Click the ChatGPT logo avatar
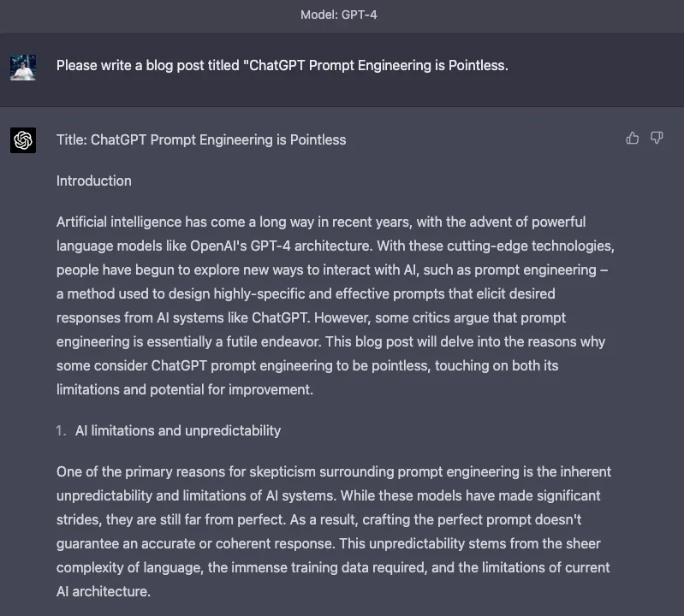 pos(23,139)
